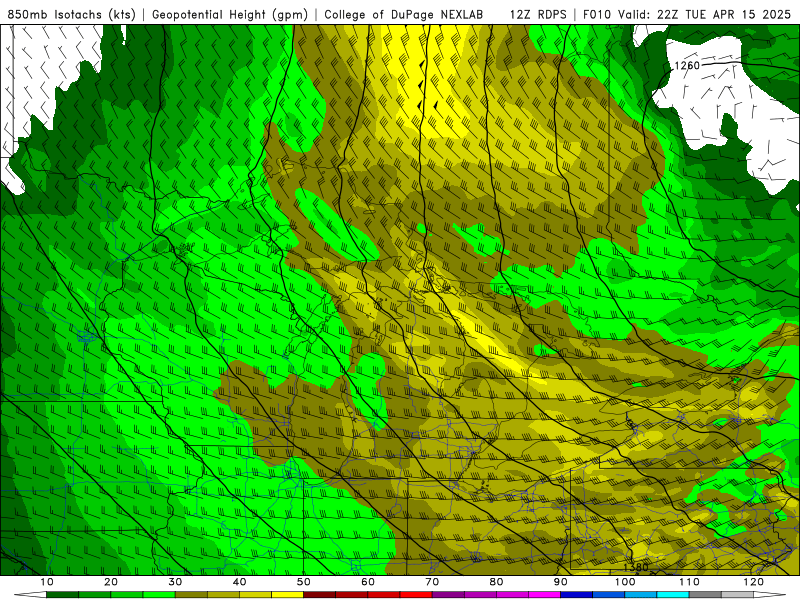Click the 1380 height contour label

[636, 567]
